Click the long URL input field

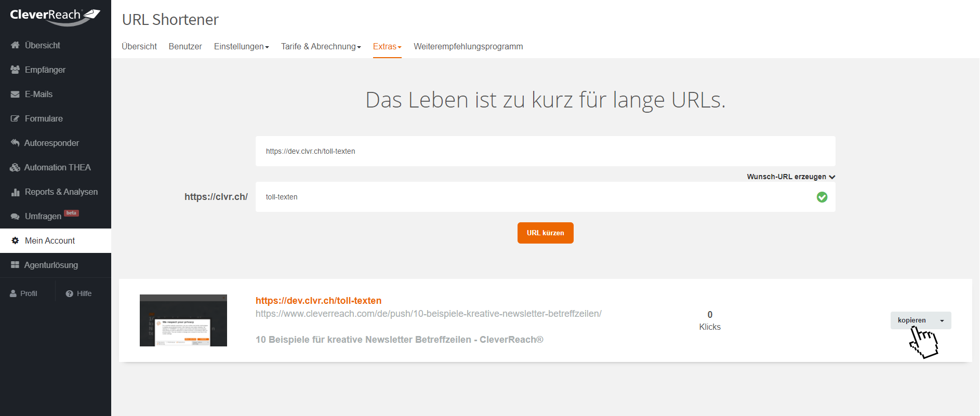point(546,151)
